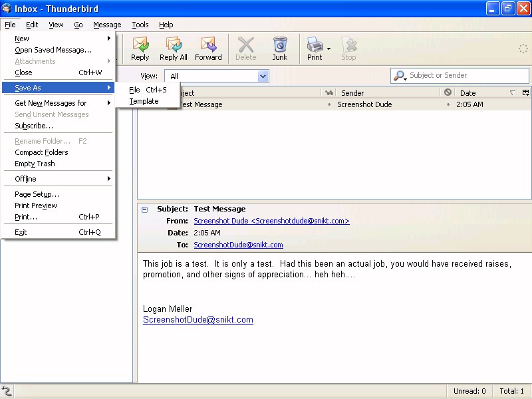Image resolution: width=532 pixels, height=399 pixels.
Task: Open the Help menu
Action: 166,25
